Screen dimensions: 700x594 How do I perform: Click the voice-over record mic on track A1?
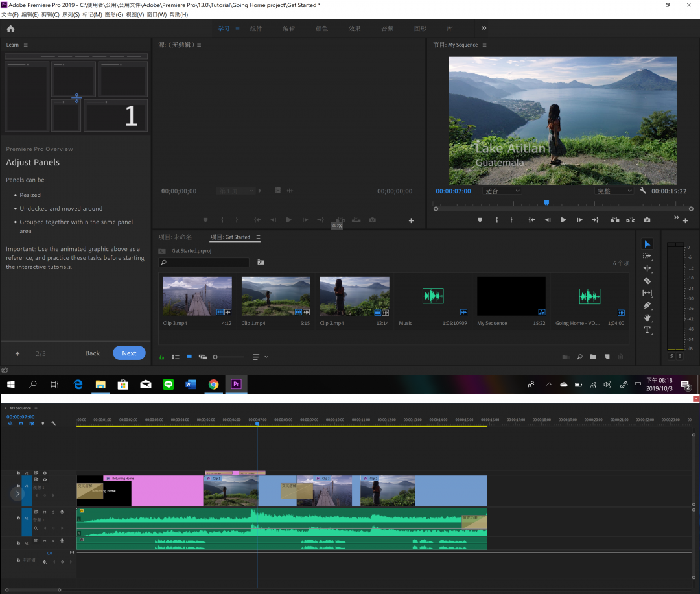click(x=62, y=512)
